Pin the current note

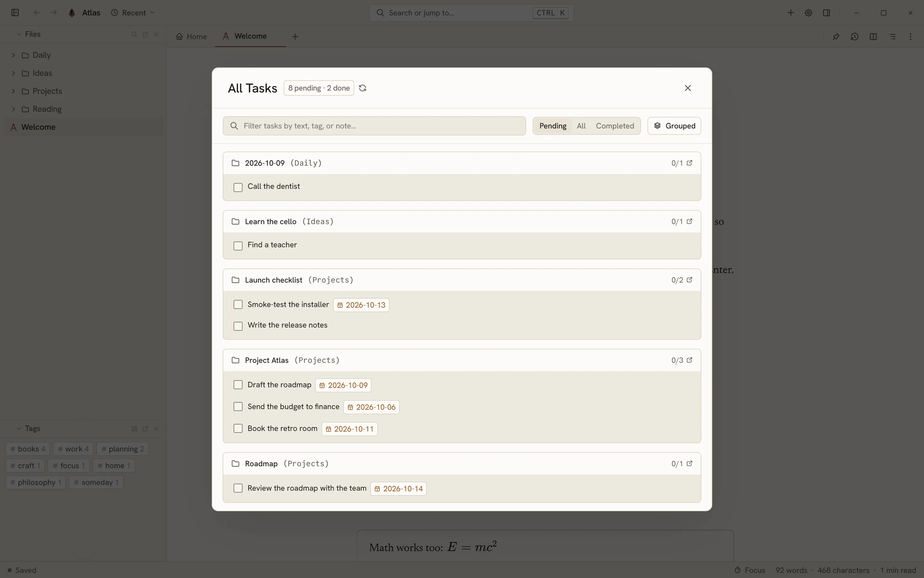(836, 36)
